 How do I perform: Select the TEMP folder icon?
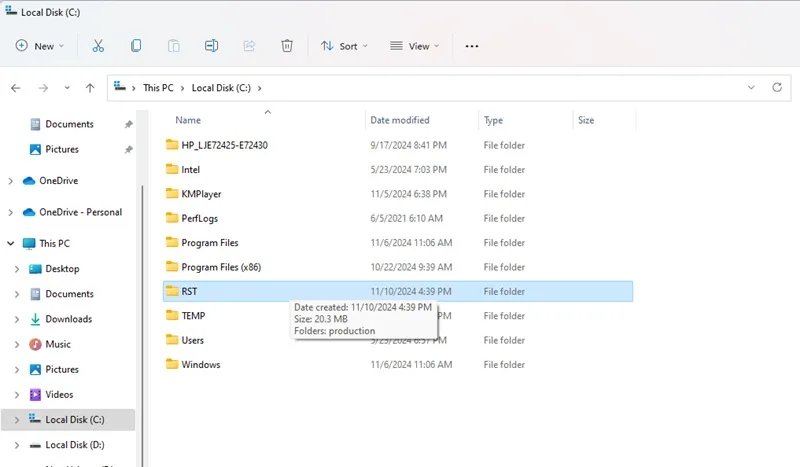click(x=172, y=315)
